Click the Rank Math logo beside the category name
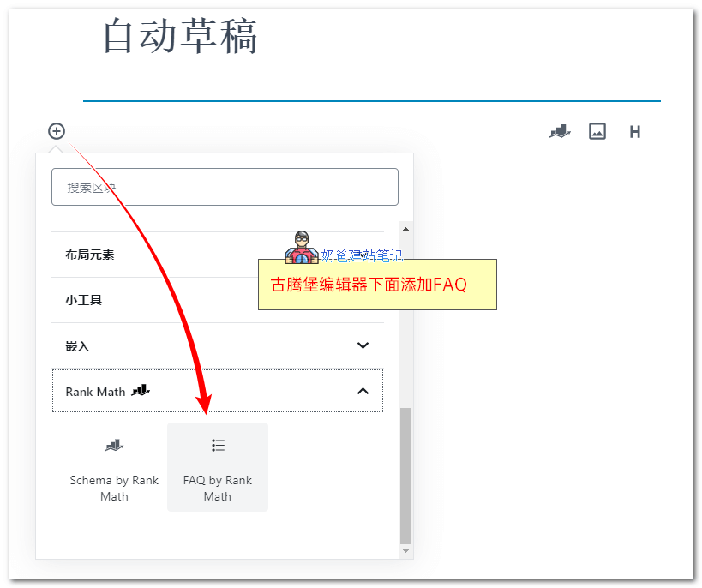 [x=141, y=391]
